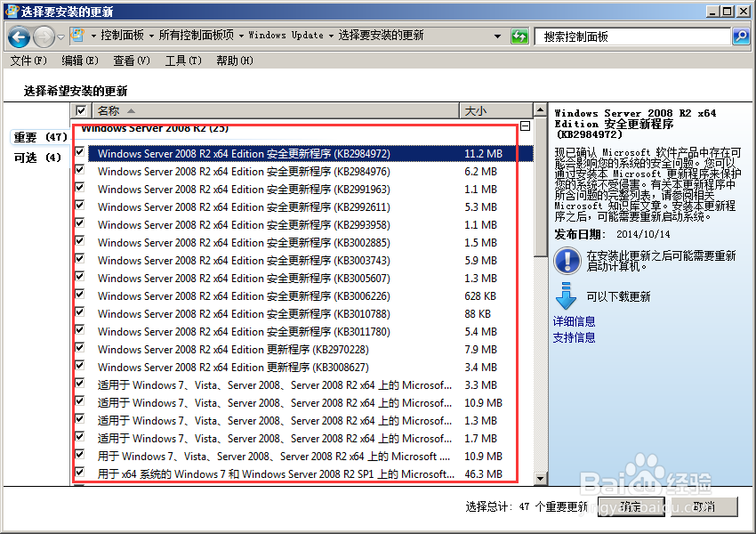
Task: Uncheck update KB3010788
Action: (80, 312)
